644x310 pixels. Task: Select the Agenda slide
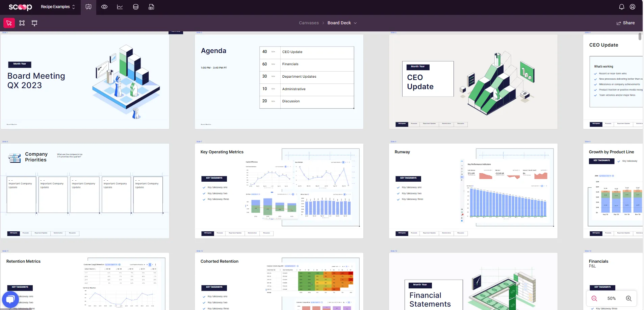[x=279, y=81]
